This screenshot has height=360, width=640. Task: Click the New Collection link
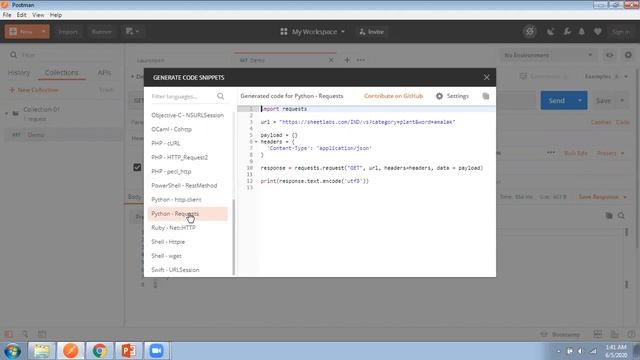(x=34, y=90)
